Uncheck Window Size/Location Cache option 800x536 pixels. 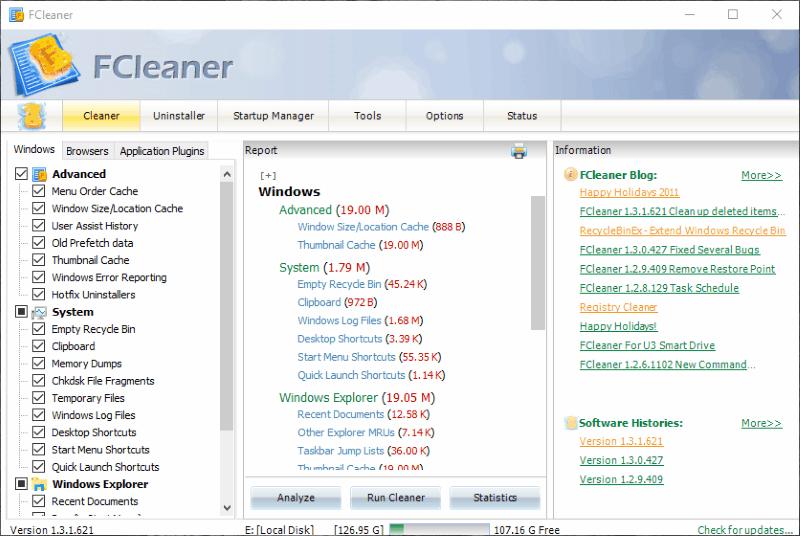(38, 208)
